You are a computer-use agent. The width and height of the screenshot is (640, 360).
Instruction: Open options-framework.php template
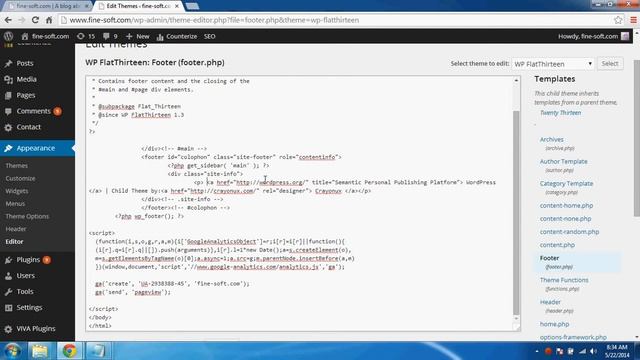tap(573, 337)
